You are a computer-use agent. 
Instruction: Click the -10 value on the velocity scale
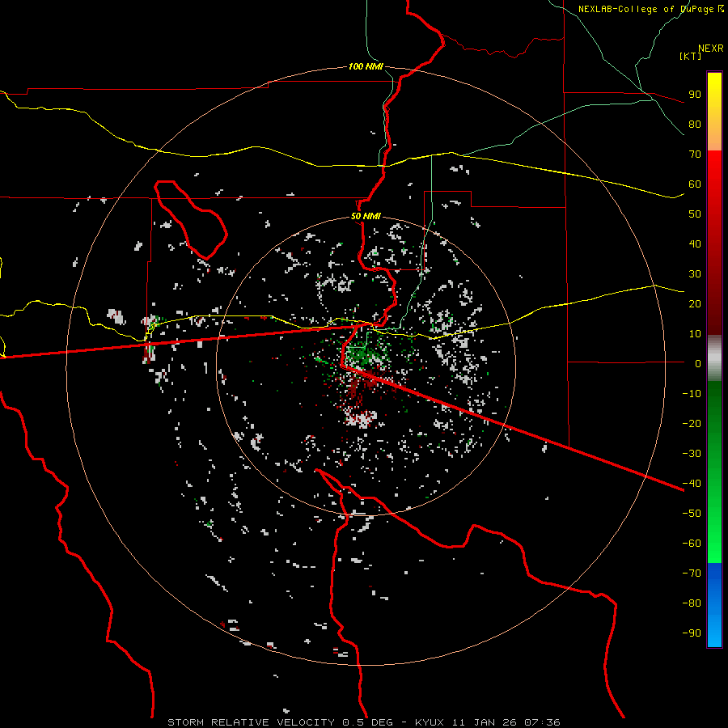[692, 394]
